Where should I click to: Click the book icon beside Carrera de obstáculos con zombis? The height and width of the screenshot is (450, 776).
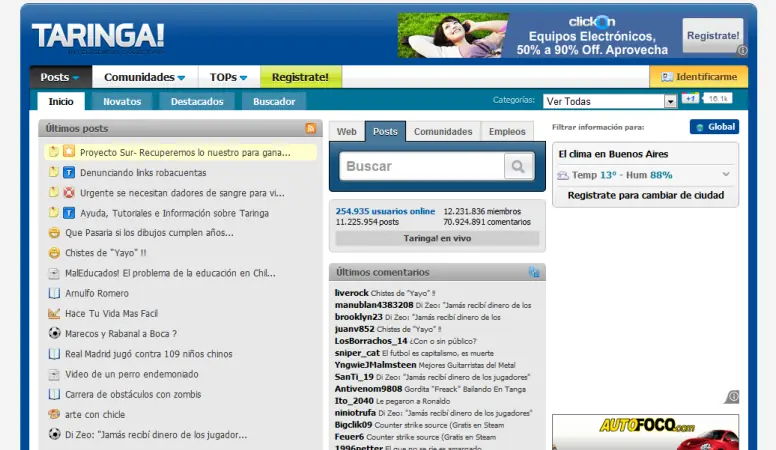click(54, 395)
